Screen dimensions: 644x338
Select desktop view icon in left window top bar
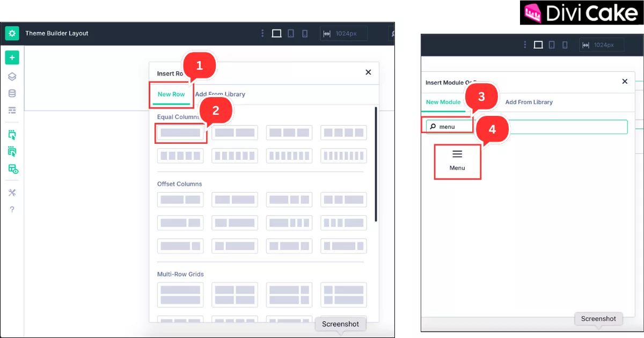click(x=276, y=33)
